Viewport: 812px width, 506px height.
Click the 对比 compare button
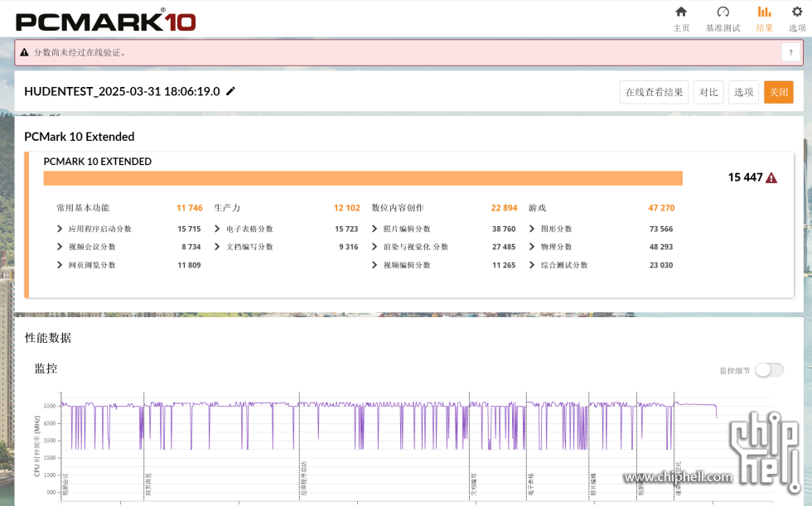pyautogui.click(x=708, y=92)
